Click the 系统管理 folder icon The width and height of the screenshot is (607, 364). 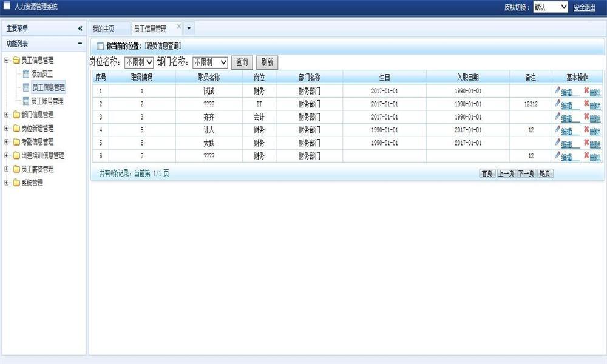(x=16, y=183)
